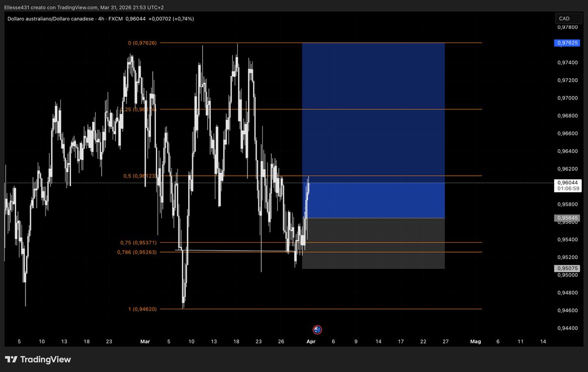
Task: Open the CAD currency selector
Action: [568, 19]
